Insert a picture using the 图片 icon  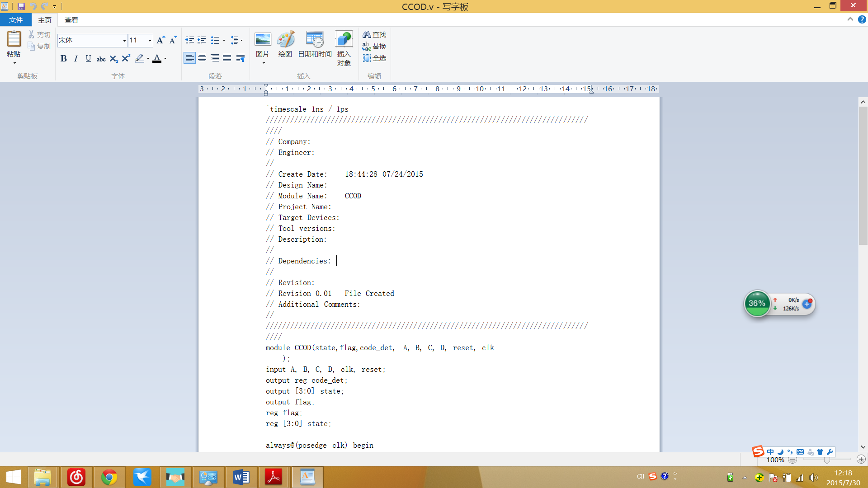[262, 40]
